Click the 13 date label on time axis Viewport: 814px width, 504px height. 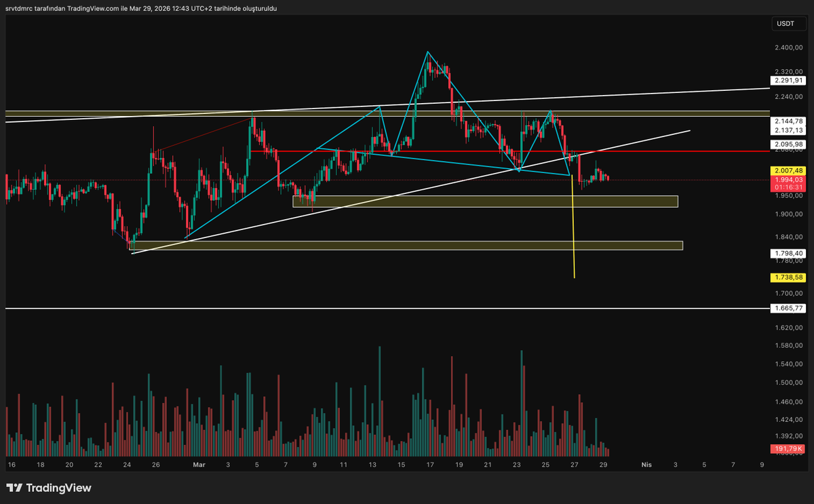click(x=372, y=465)
